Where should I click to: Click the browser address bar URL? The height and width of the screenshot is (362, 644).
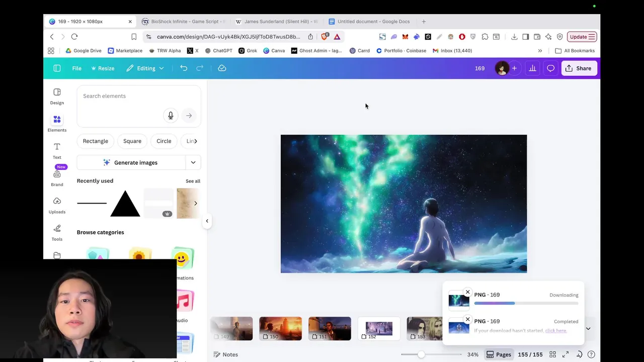[x=228, y=37]
